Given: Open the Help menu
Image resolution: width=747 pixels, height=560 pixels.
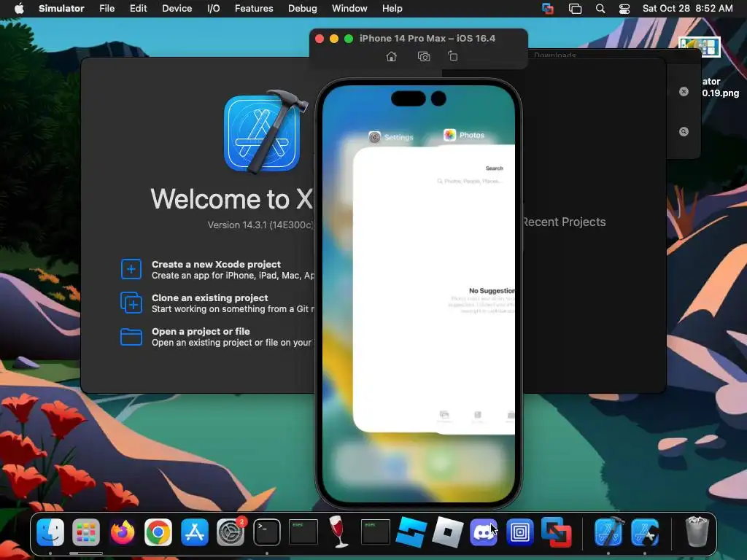Looking at the screenshot, I should [x=392, y=9].
